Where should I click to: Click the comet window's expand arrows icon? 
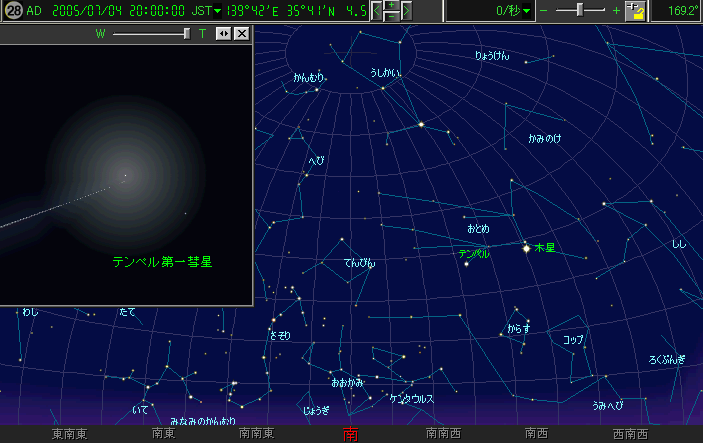223,33
